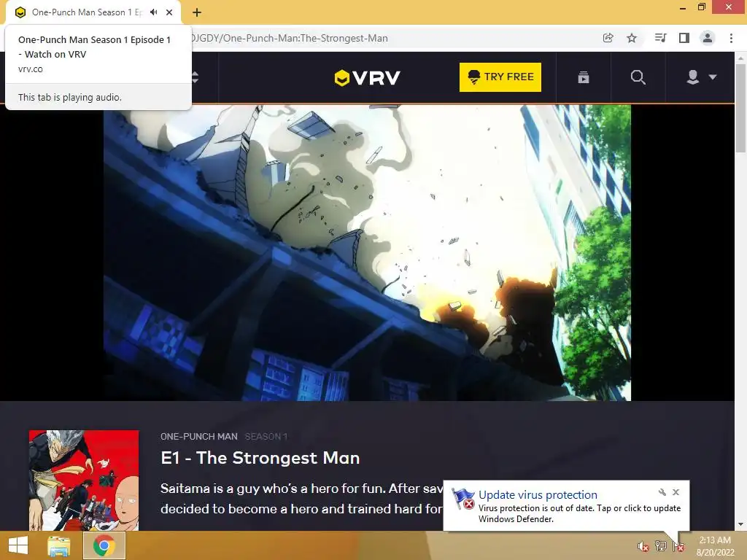Screen dimensions: 747x560
Task: Open a new tab with the plus button
Action: point(197,12)
